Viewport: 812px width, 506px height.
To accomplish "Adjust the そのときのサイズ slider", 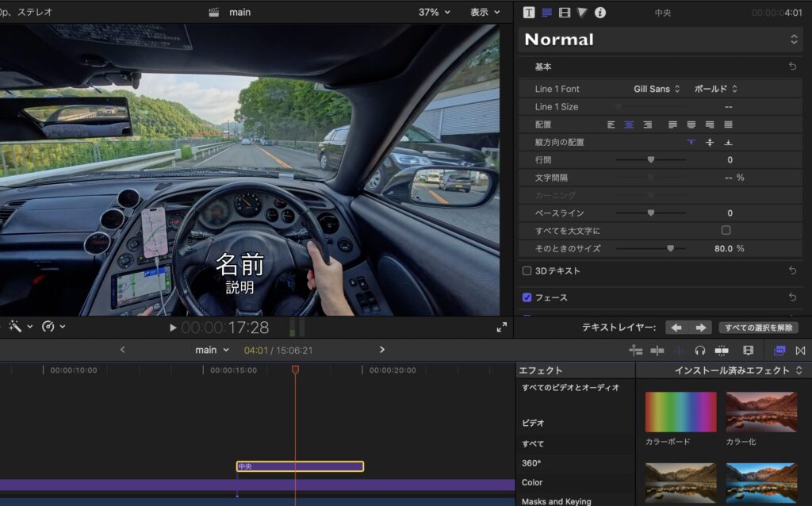I will pyautogui.click(x=670, y=248).
